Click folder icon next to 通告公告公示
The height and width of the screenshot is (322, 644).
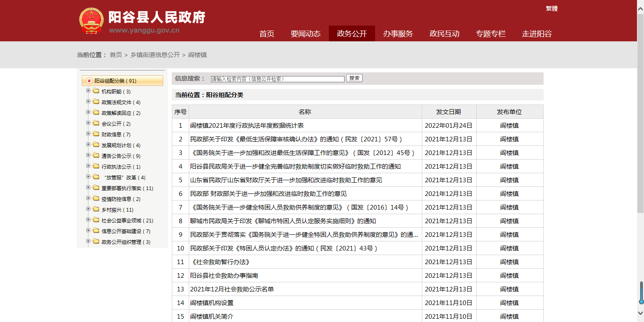coord(96,155)
